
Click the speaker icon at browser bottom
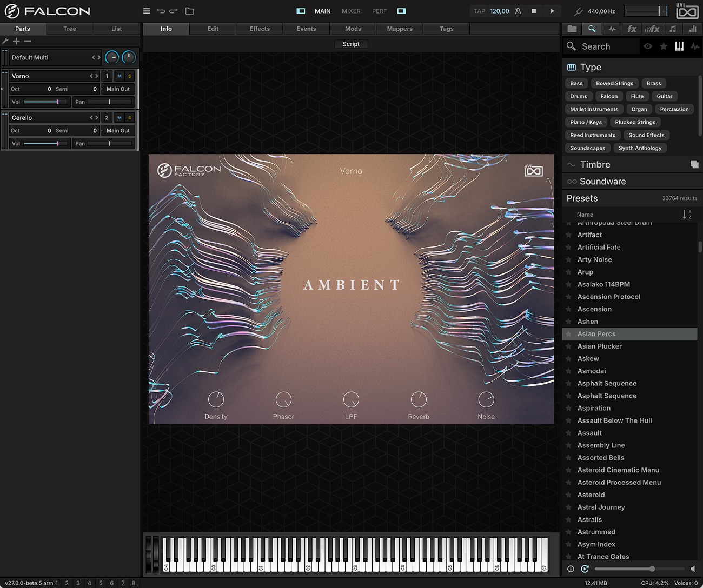693,569
